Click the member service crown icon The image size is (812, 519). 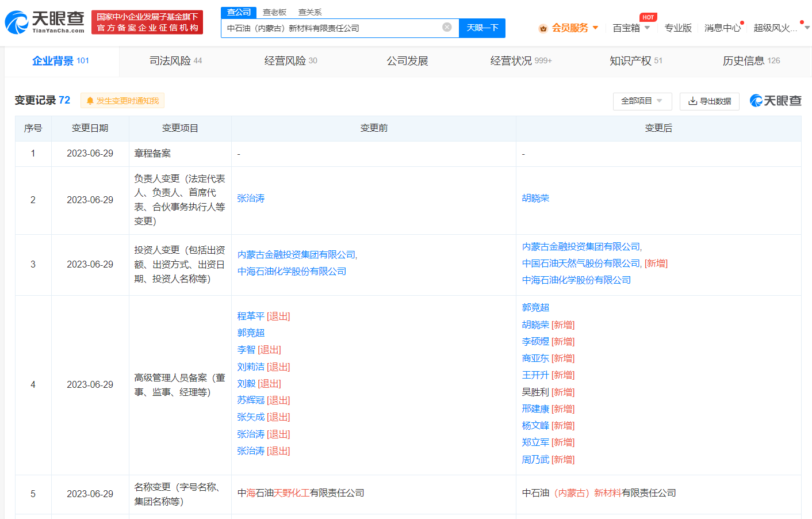click(x=543, y=28)
